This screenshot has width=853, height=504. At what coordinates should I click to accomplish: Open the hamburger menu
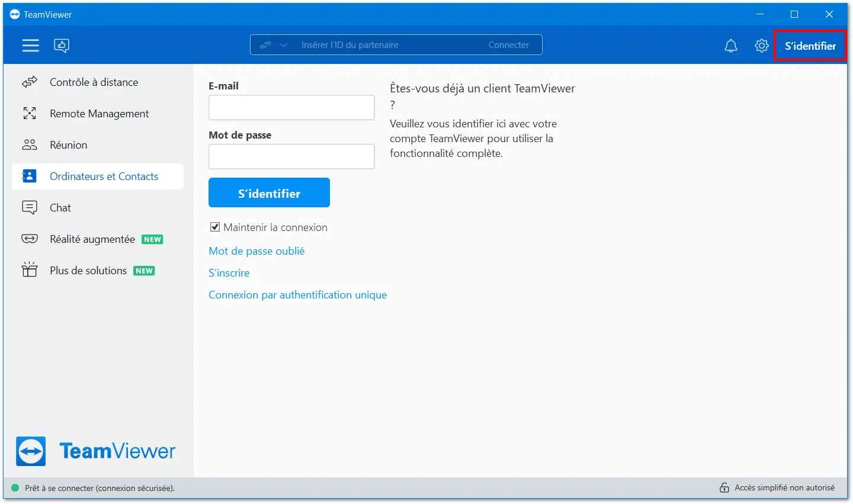click(31, 46)
